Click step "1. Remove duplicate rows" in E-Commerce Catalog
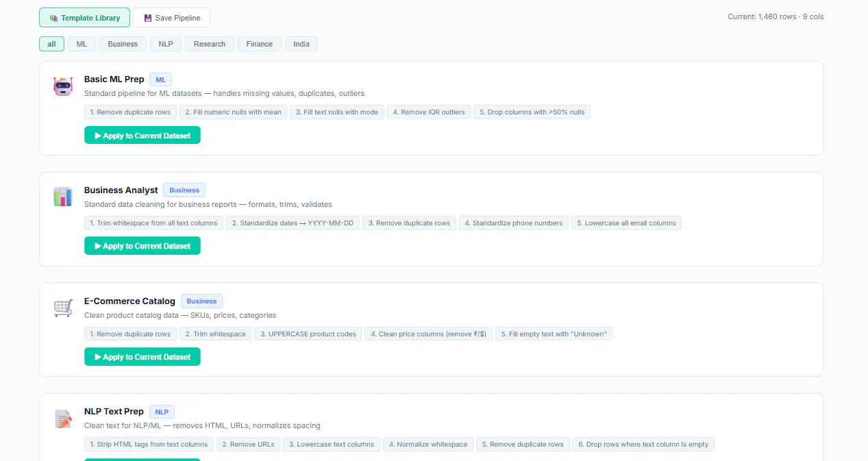The height and width of the screenshot is (461, 868). coord(130,334)
